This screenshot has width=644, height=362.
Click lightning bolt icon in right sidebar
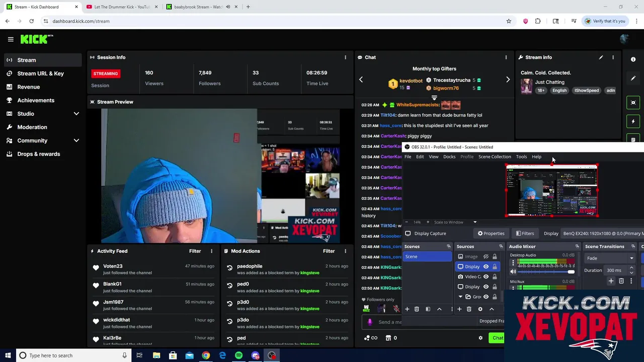click(x=633, y=121)
